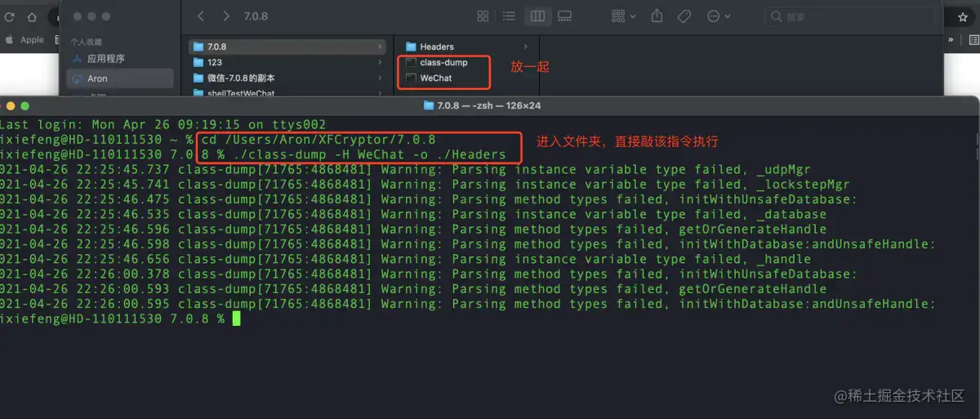This screenshot has width=980, height=419.
Task: Select the WeChat file in Finder
Action: click(436, 78)
